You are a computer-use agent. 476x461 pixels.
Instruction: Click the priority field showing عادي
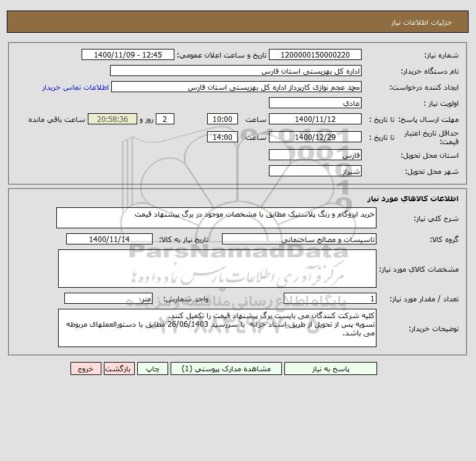tap(315, 103)
